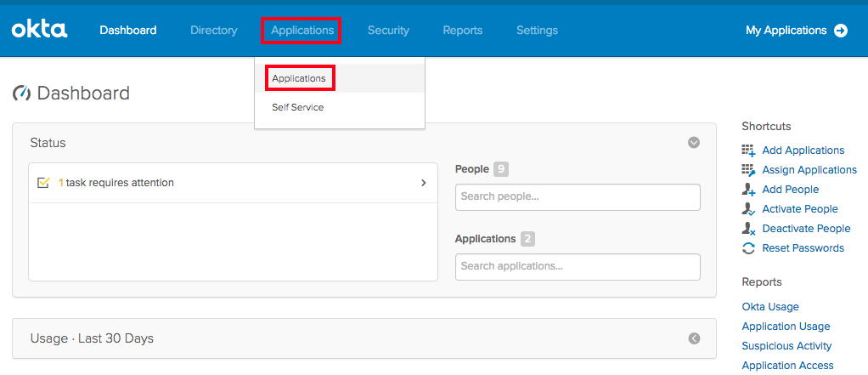Open the Okta Usage report
Image resolution: width=868 pixels, height=375 pixels.
click(770, 307)
